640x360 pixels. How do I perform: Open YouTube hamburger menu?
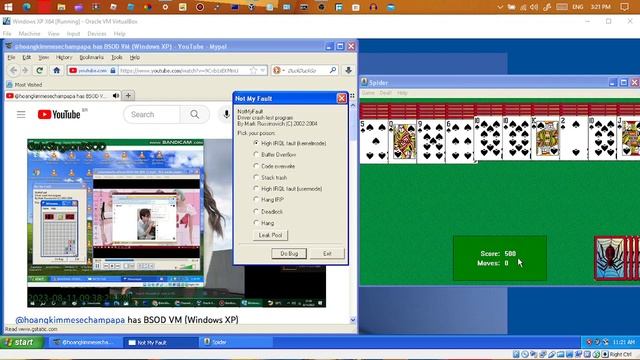click(x=21, y=114)
